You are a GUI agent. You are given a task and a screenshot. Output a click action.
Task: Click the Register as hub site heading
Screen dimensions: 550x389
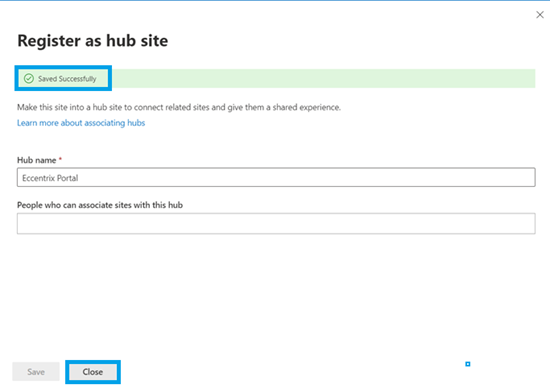(x=93, y=40)
